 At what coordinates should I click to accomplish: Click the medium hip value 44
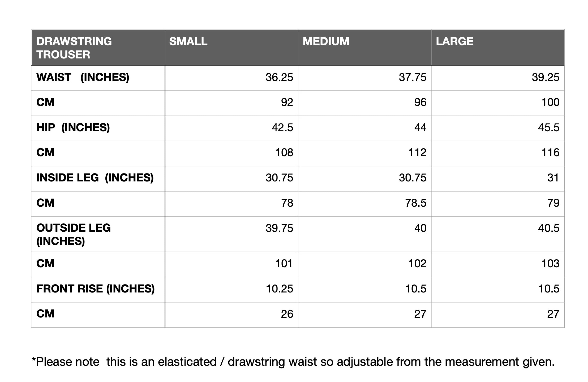click(420, 128)
